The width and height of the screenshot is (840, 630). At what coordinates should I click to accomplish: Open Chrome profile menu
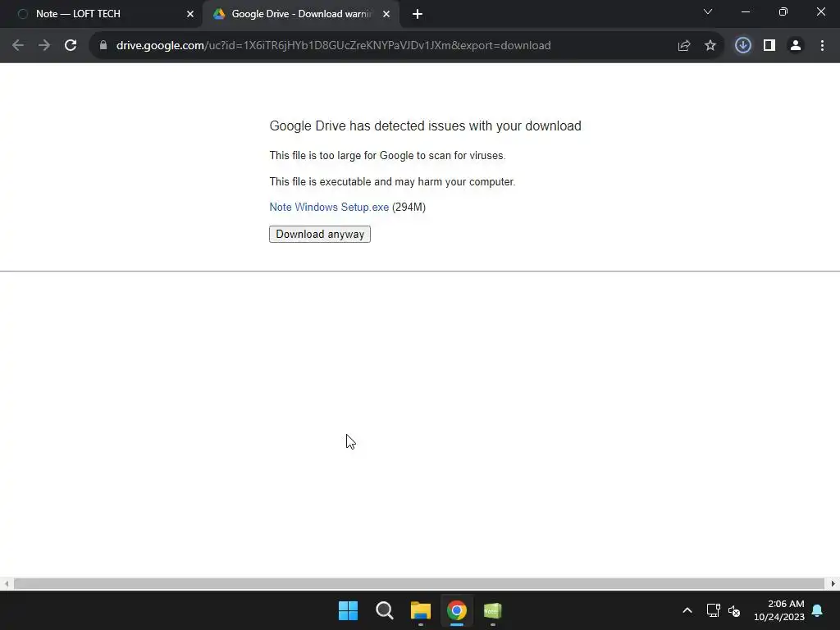[796, 46]
